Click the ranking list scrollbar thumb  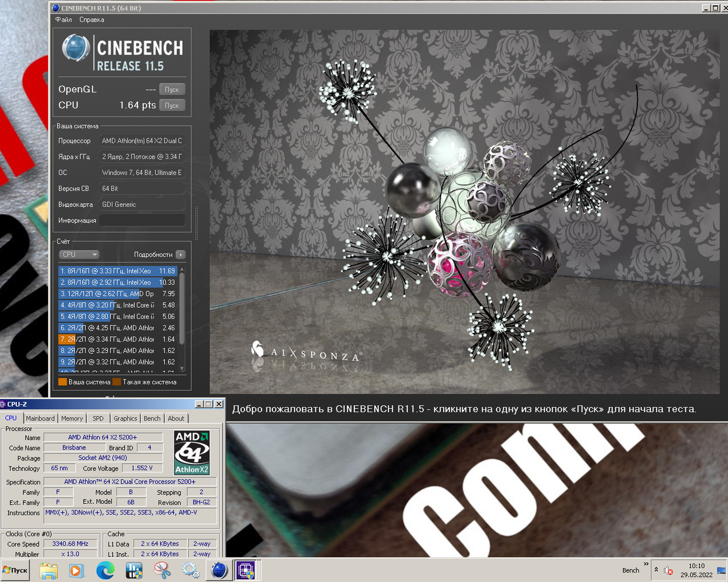(x=182, y=308)
